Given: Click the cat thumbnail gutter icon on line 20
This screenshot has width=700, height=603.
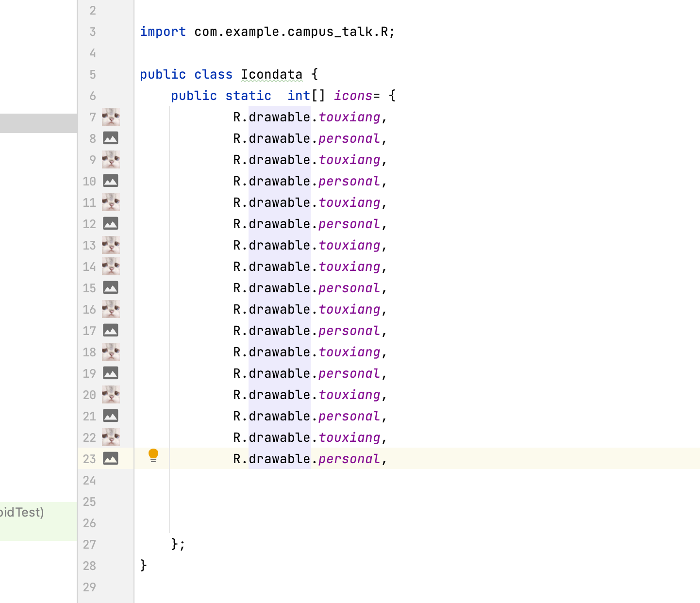Looking at the screenshot, I should (x=111, y=395).
